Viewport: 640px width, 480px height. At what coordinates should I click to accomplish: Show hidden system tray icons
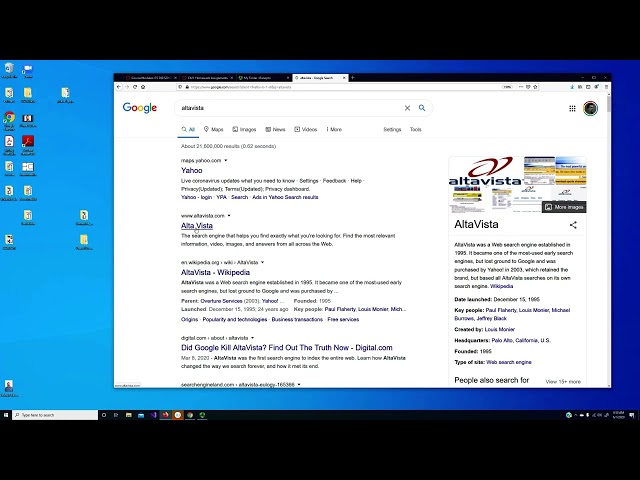coord(576,415)
